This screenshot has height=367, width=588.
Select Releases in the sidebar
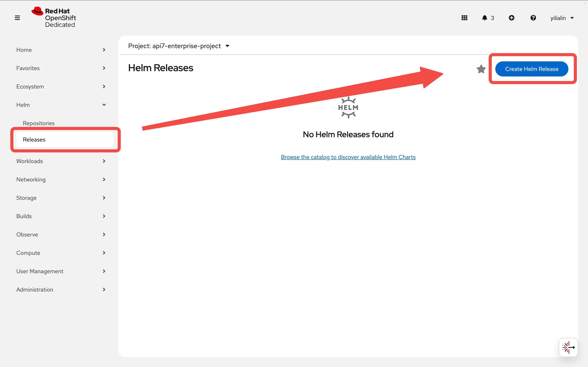click(x=34, y=140)
